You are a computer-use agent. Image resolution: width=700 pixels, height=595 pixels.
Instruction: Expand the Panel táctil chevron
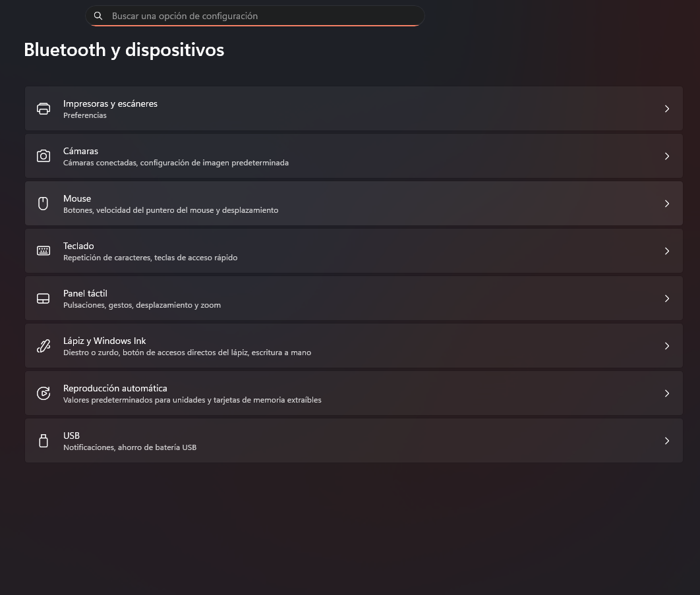pyautogui.click(x=666, y=298)
